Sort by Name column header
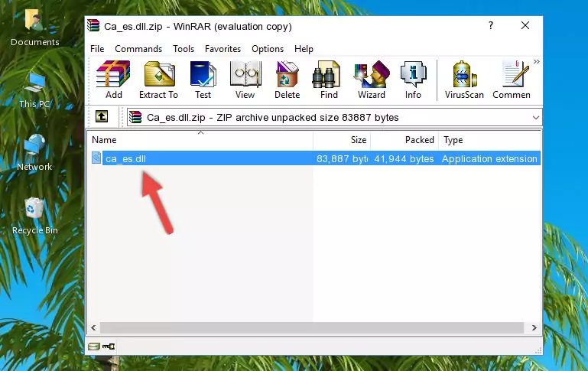This screenshot has width=588, height=371. click(x=200, y=140)
